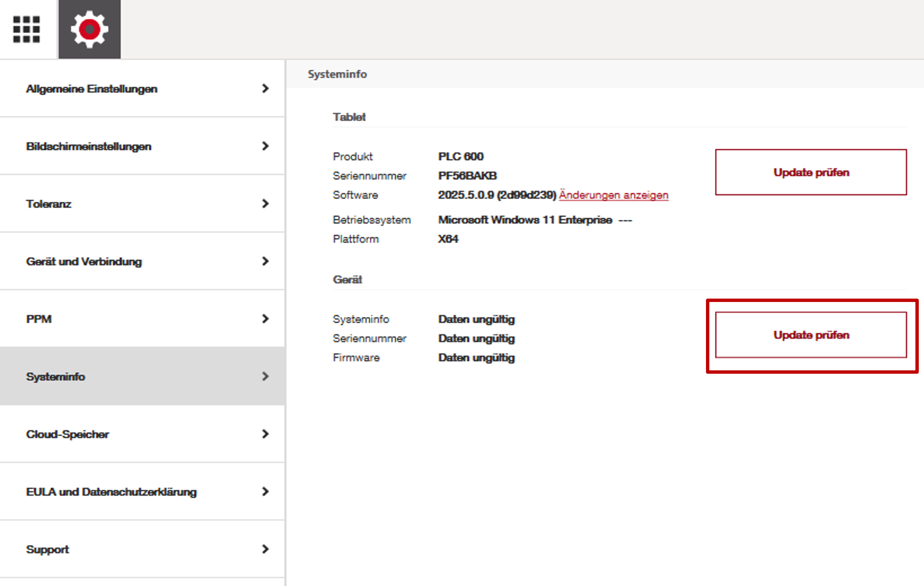
Task: Select the Toleranz menu entry
Action: [x=49, y=204]
